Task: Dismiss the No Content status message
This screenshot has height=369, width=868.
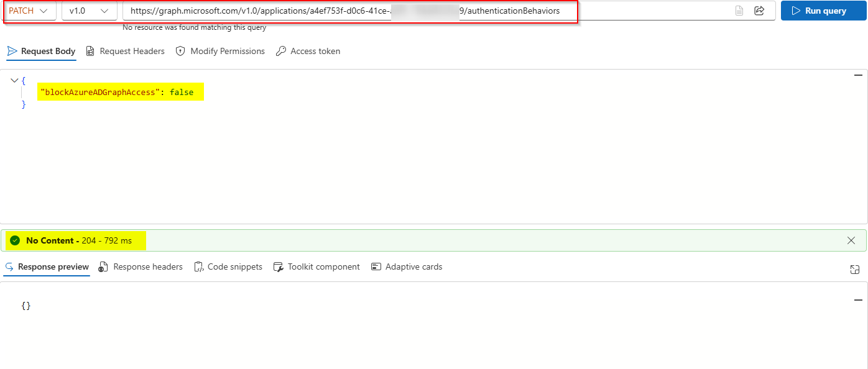Action: [x=851, y=240]
